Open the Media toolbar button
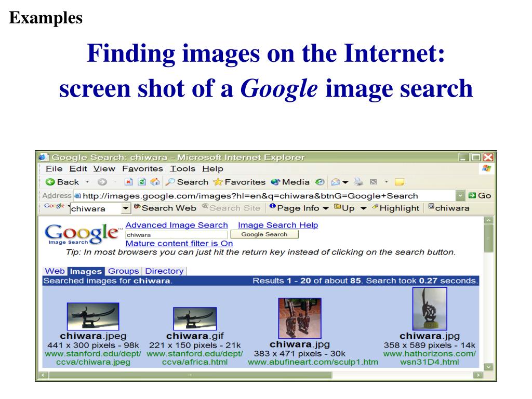532x399 pixels. point(290,182)
